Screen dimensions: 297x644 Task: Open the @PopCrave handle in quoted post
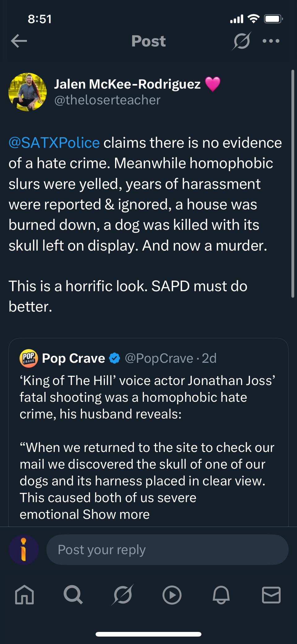point(159,358)
